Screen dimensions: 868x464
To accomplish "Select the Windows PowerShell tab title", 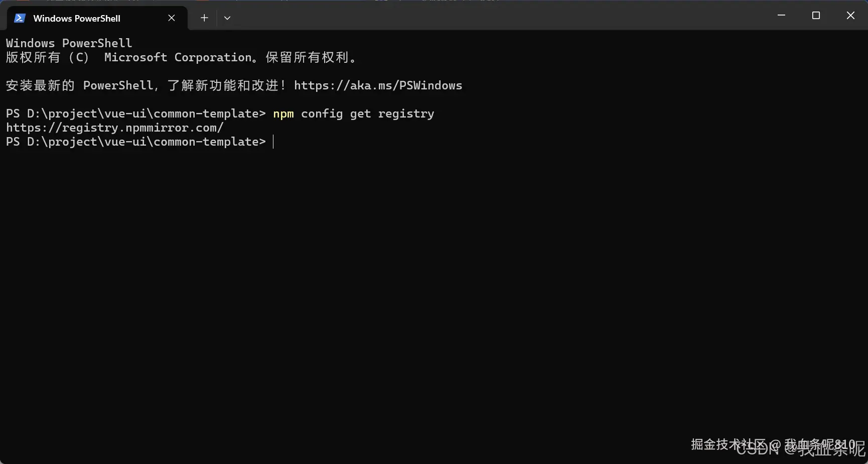I will (77, 18).
